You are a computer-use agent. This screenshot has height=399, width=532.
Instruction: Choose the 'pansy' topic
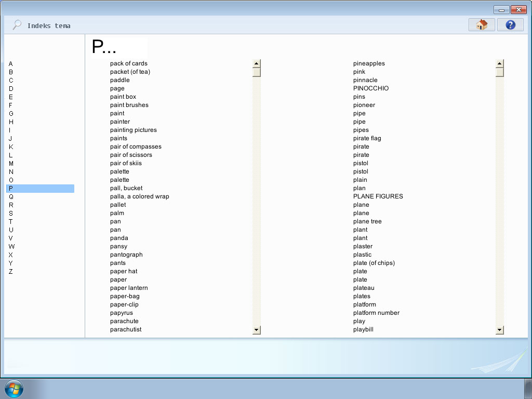click(x=119, y=246)
